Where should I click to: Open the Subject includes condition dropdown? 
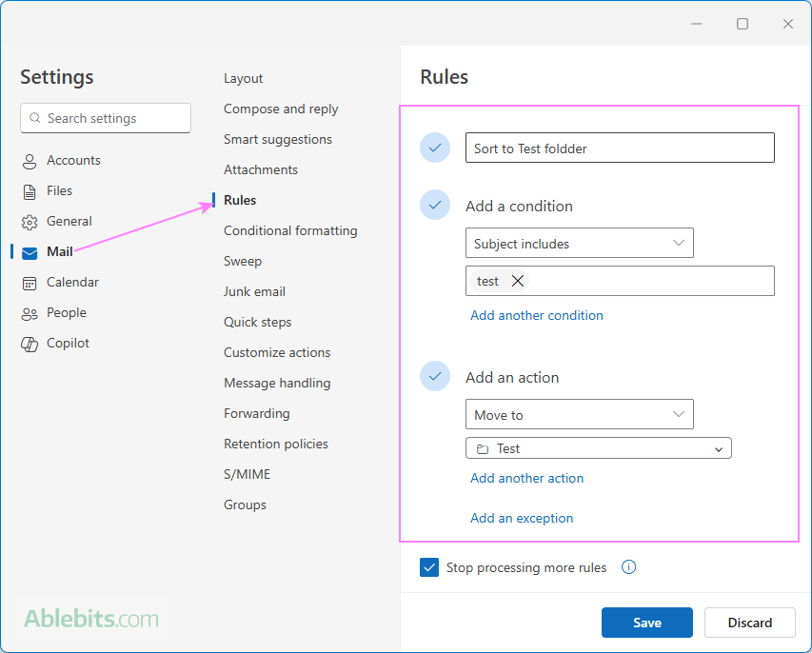point(579,244)
